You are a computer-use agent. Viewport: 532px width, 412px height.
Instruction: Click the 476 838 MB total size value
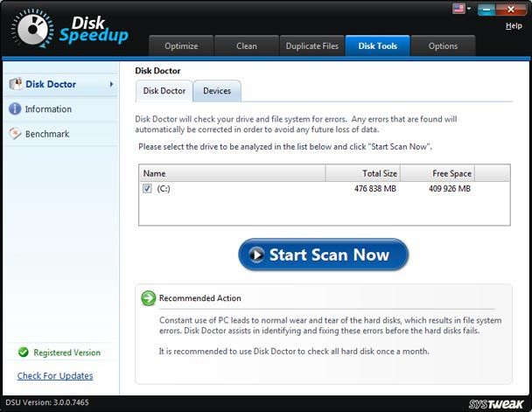point(375,189)
